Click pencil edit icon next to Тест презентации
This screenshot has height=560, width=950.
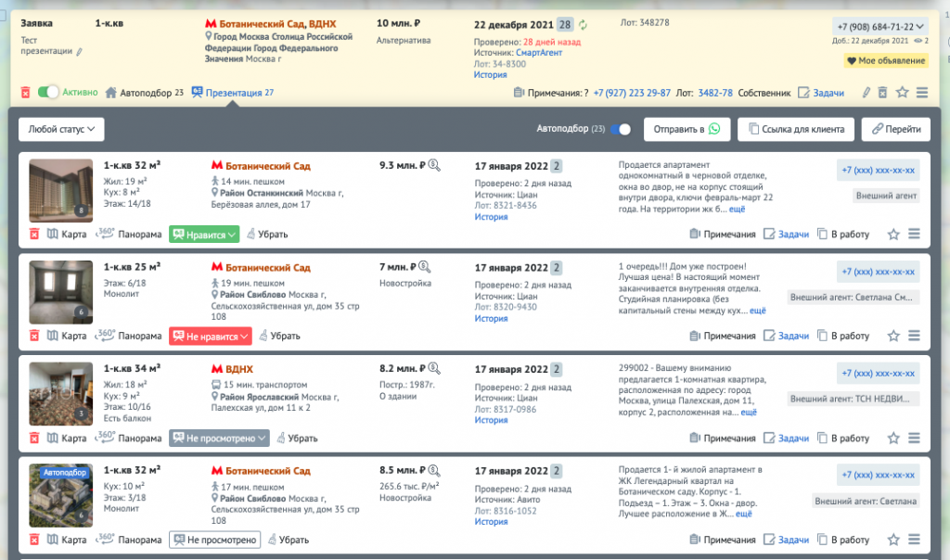[79, 52]
